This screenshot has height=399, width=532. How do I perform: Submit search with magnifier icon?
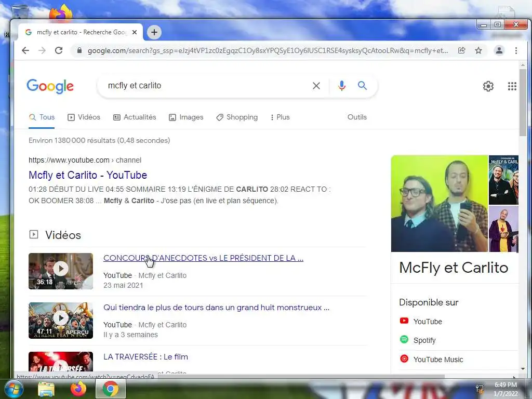[362, 86]
